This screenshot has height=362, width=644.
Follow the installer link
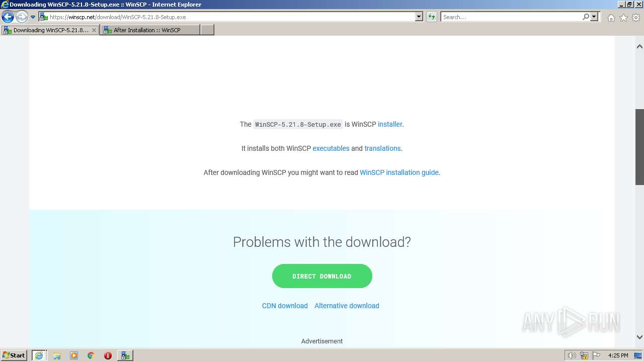click(390, 124)
